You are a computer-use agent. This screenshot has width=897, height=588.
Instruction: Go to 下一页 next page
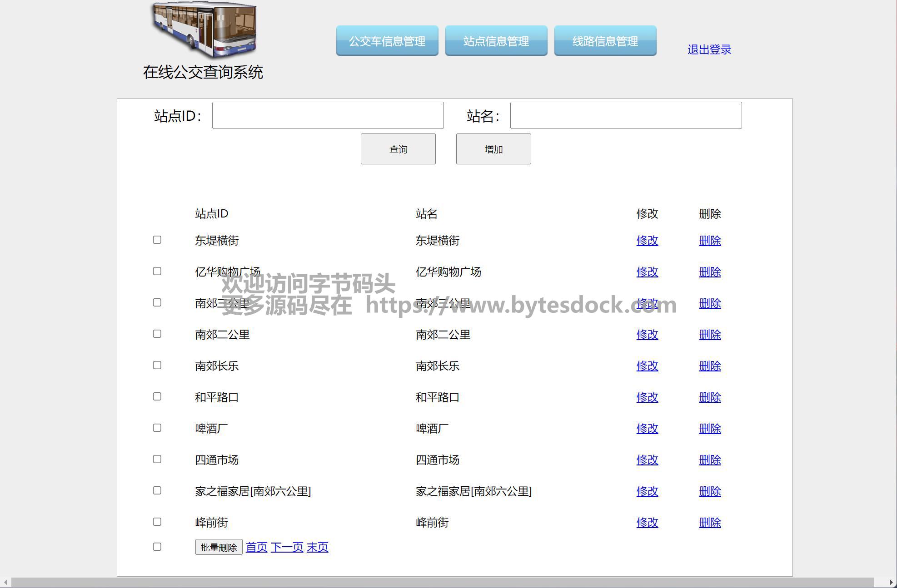click(x=287, y=547)
